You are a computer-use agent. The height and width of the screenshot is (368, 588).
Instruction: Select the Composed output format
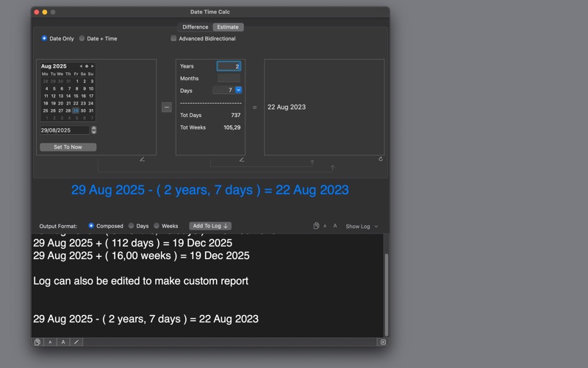click(x=90, y=226)
